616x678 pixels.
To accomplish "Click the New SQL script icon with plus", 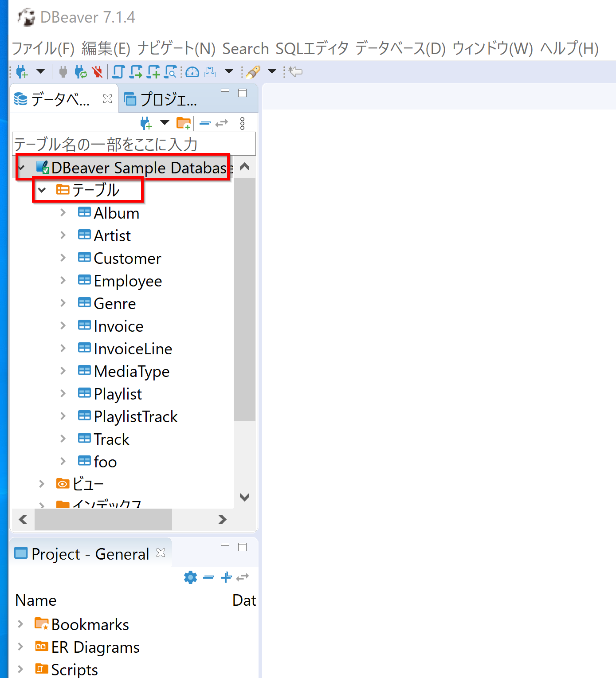I will click(x=154, y=71).
